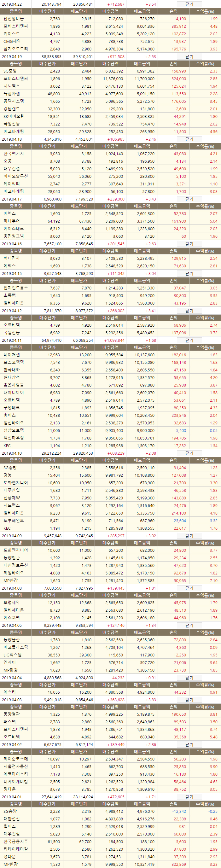Click the 써니전자 row
Image resolution: width=221 pixels, height=868 pixels.
click(x=110, y=258)
